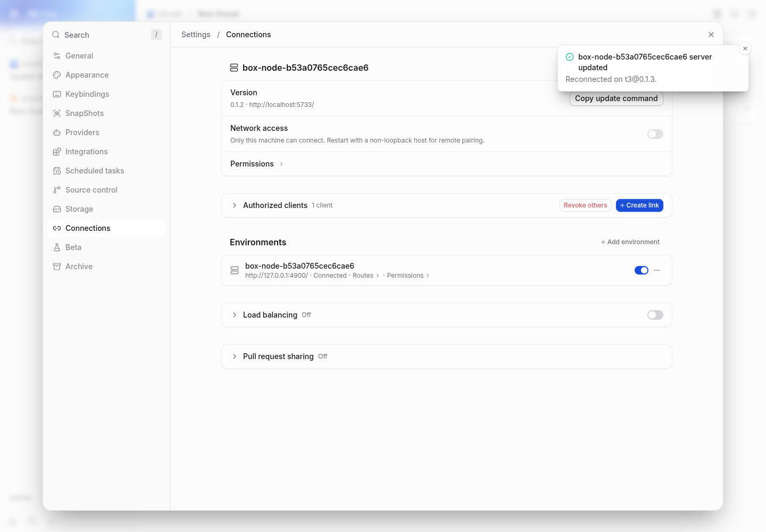Open the environment row's three-dot menu

point(657,270)
